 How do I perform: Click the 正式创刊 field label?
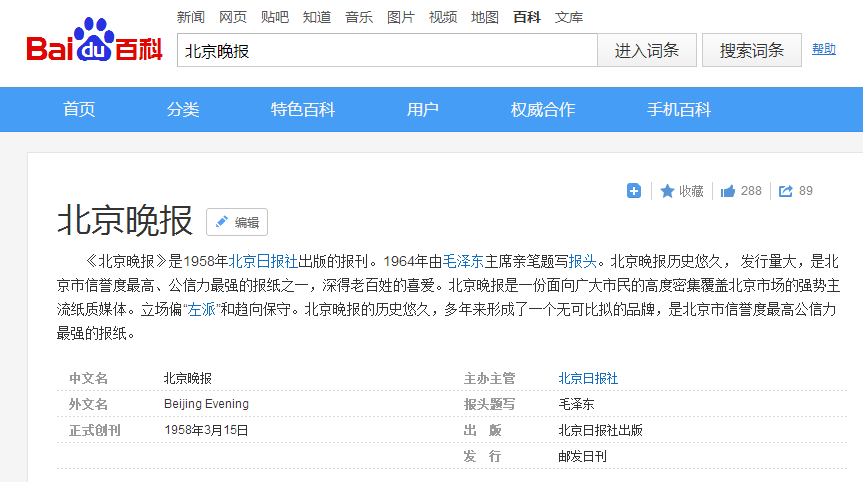tap(95, 430)
